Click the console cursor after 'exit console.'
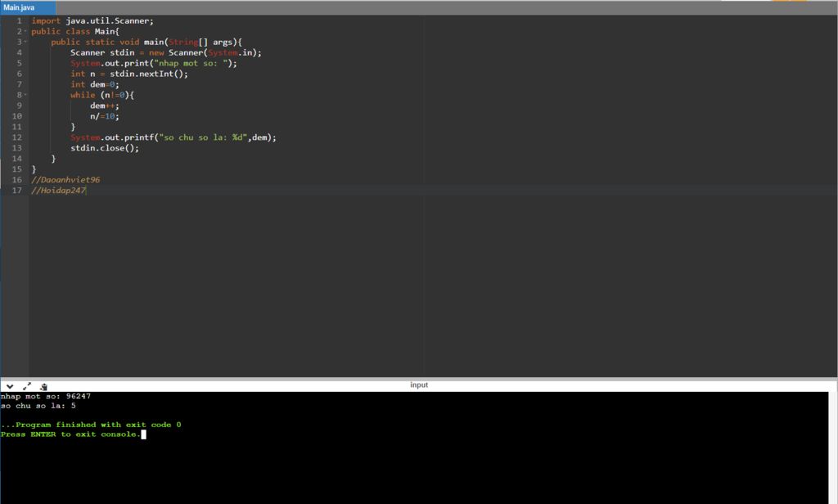 pos(143,434)
